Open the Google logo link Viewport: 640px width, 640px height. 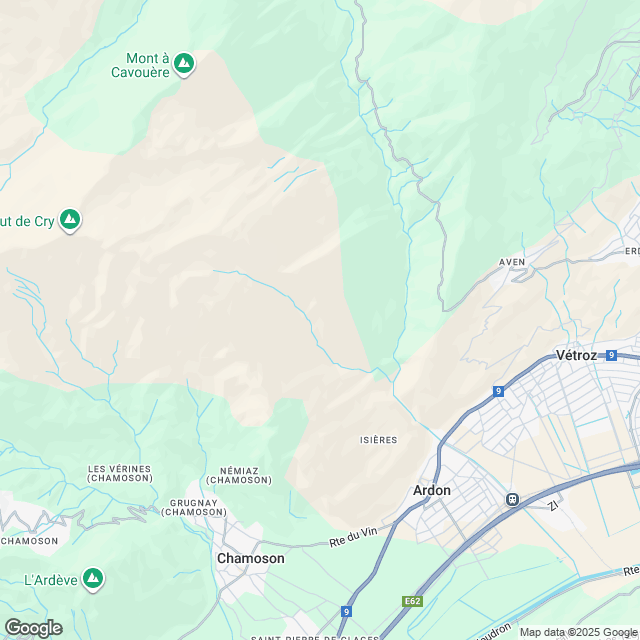pyautogui.click(x=34, y=628)
